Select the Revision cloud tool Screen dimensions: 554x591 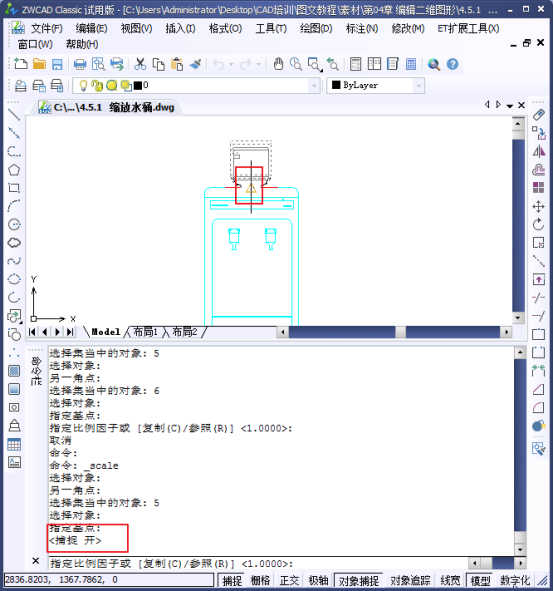[x=14, y=243]
